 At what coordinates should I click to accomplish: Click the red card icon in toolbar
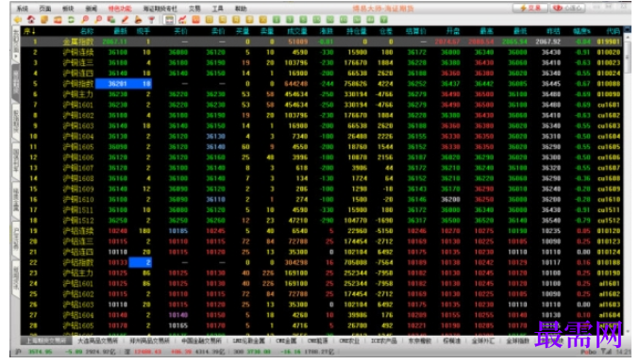click(x=58, y=20)
